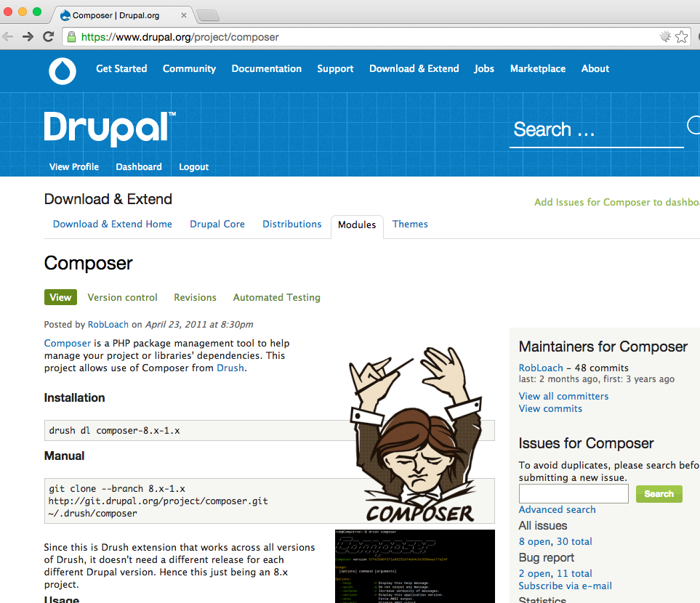
Task: Open RobLoach author link in post byline
Action: click(x=108, y=325)
